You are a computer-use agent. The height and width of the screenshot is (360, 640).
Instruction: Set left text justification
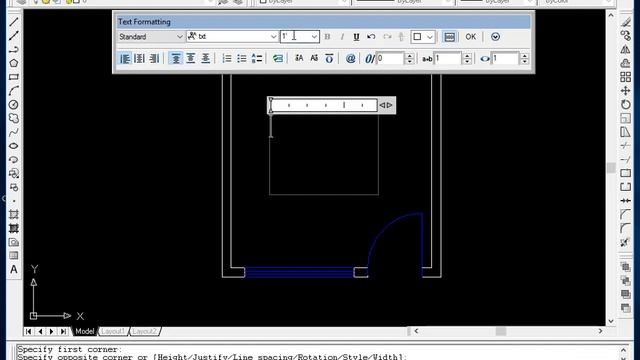pyautogui.click(x=125, y=58)
